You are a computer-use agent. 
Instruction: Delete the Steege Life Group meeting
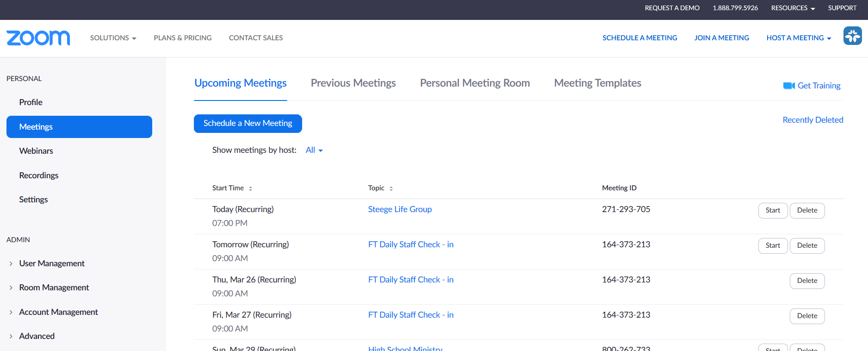[x=807, y=211]
